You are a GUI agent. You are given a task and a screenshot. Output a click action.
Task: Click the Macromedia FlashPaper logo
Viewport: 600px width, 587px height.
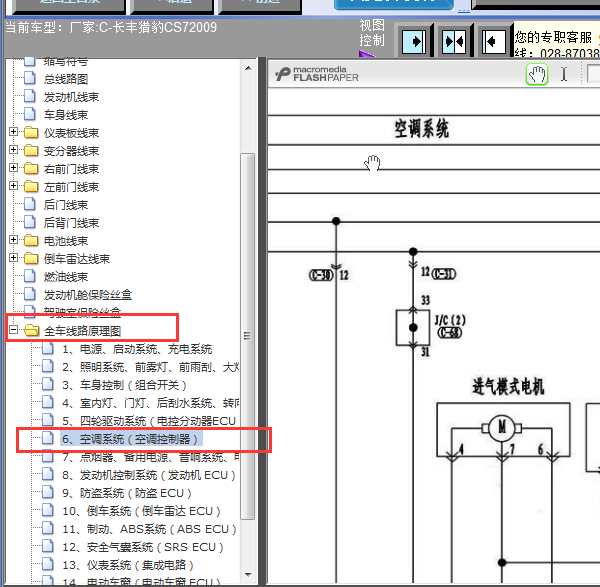(316, 74)
